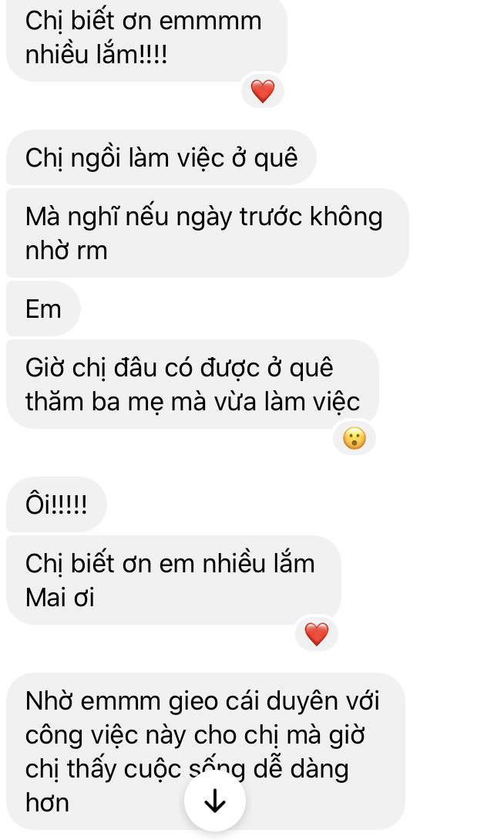This screenshot has width=504, height=840.
Task: Click 'nhiều lắm!!!!' text in first bubble
Action: point(96,54)
